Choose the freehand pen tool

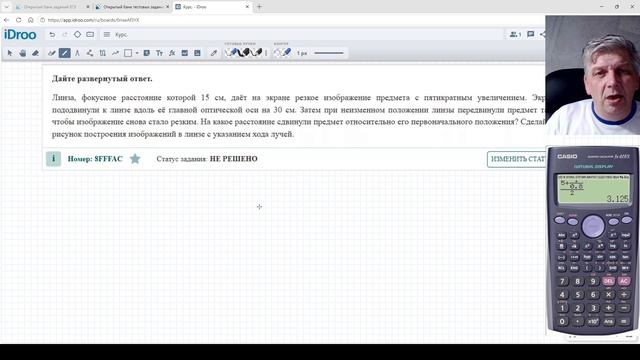coord(52,53)
